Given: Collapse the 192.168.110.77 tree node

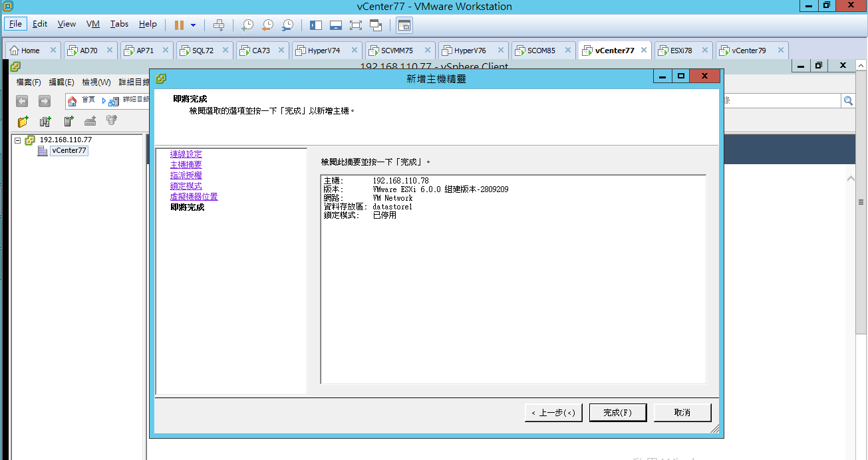Looking at the screenshot, I should pyautogui.click(x=17, y=140).
